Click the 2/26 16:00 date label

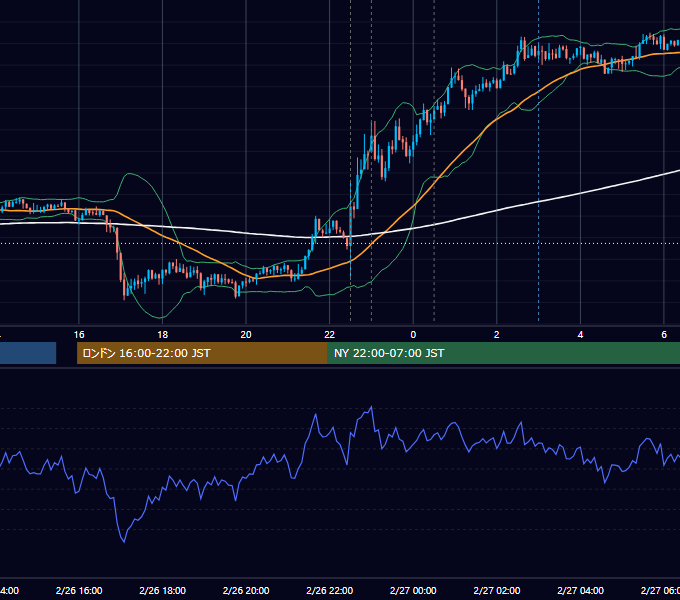point(79,590)
